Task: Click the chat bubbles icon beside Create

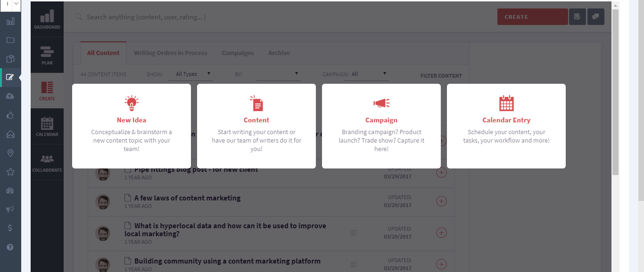Action: (596, 17)
